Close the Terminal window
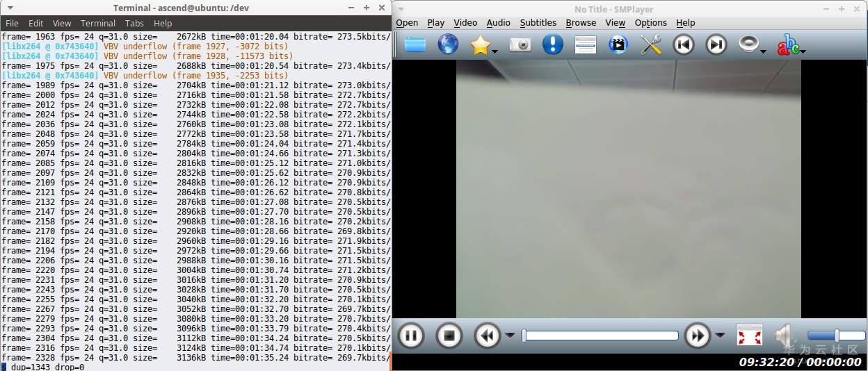The image size is (868, 371). [x=381, y=8]
